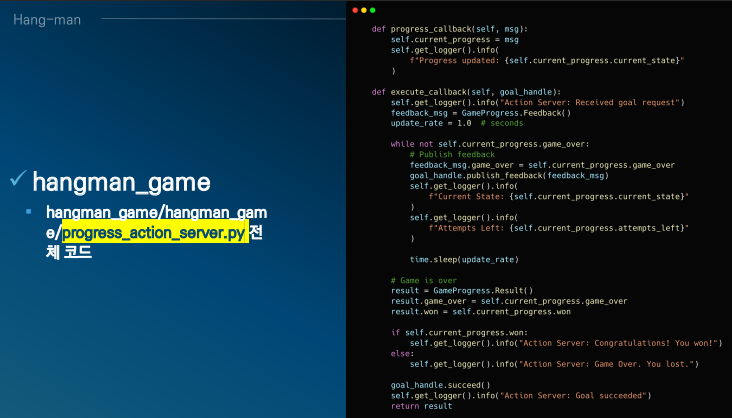The width and height of the screenshot is (732, 418).
Task: Click 'goal_handle.succeed()' line
Action: 441,385
